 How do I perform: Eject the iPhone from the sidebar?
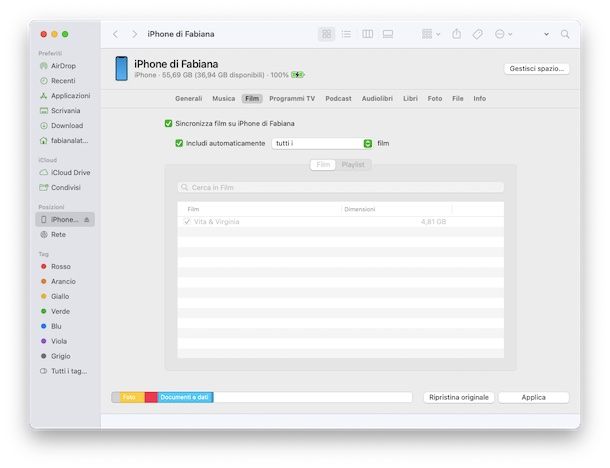pos(87,220)
